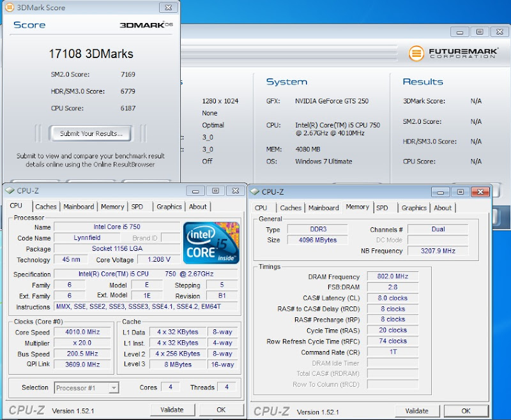Open Graphics tab in left CPU-Z
The image size is (511, 420).
[x=169, y=207]
